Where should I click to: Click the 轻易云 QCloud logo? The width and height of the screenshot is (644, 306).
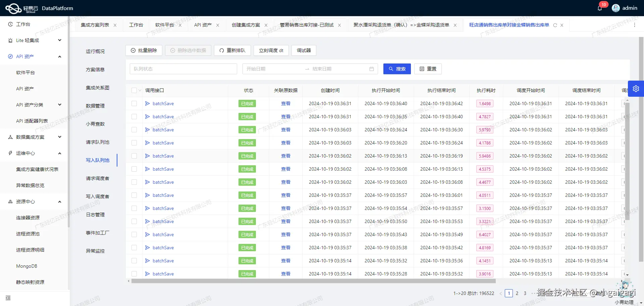point(13,8)
